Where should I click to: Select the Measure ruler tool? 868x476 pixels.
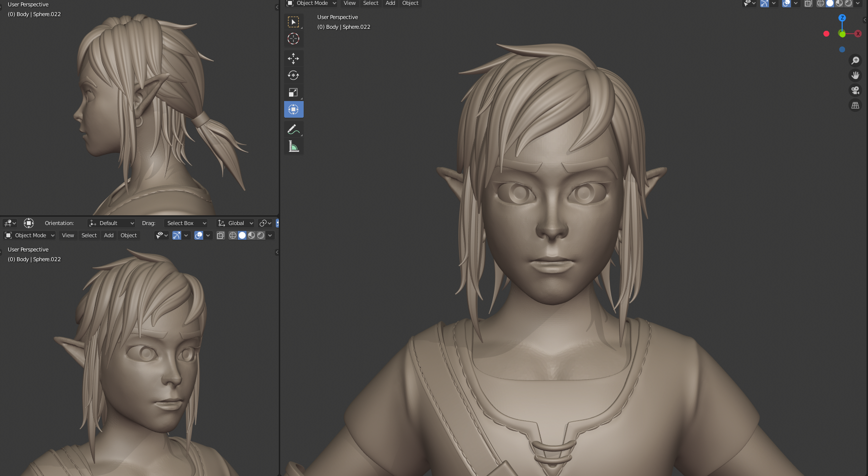click(x=293, y=146)
